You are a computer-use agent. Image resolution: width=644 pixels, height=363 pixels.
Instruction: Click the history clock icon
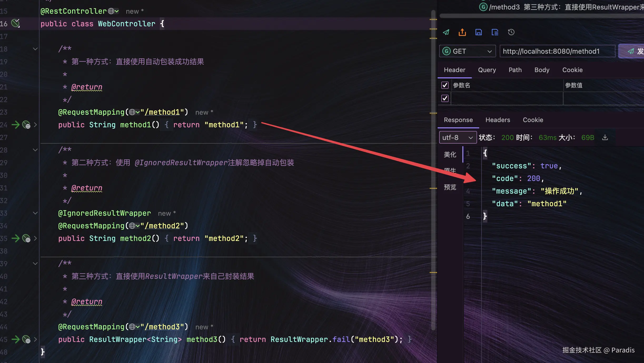point(511,32)
